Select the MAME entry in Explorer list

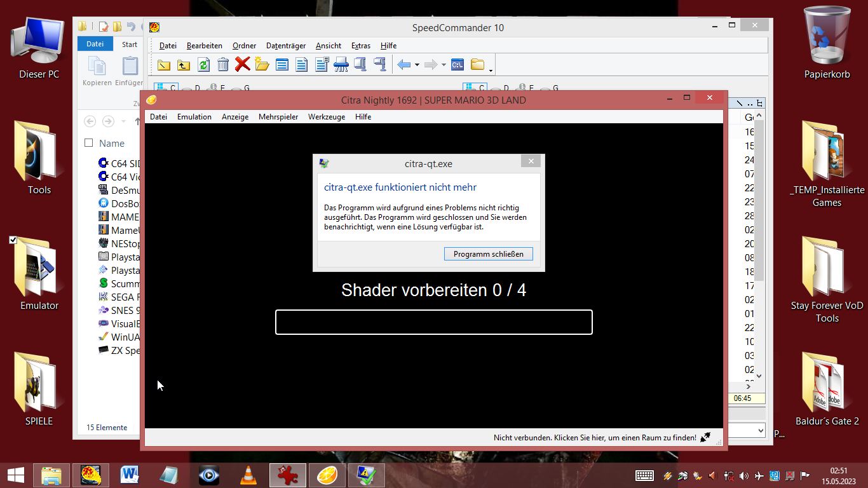pyautogui.click(x=119, y=217)
